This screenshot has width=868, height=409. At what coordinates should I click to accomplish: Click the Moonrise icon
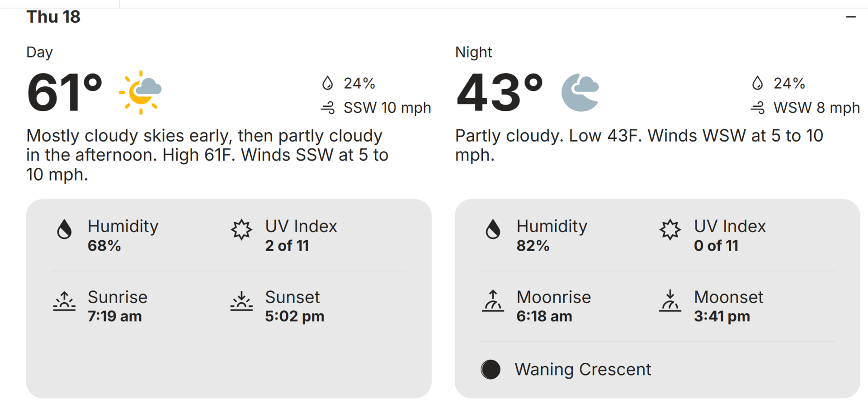[493, 301]
